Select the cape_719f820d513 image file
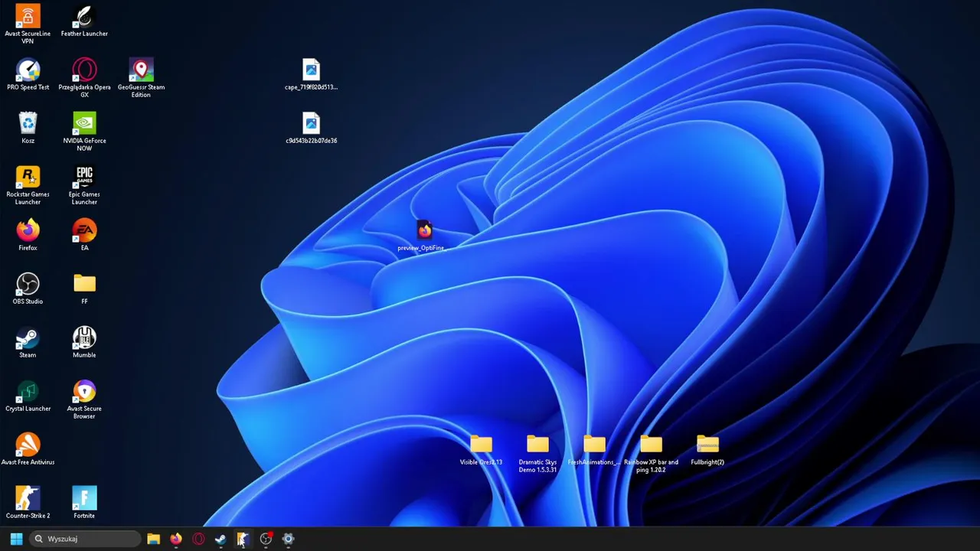The width and height of the screenshot is (980, 551). tap(311, 74)
